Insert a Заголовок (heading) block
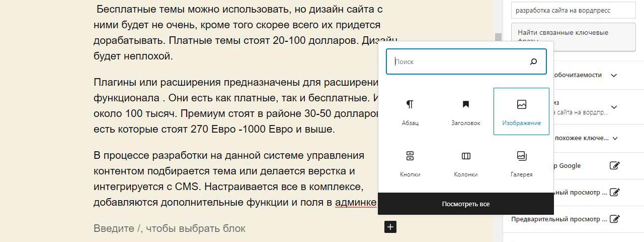 click(x=465, y=111)
